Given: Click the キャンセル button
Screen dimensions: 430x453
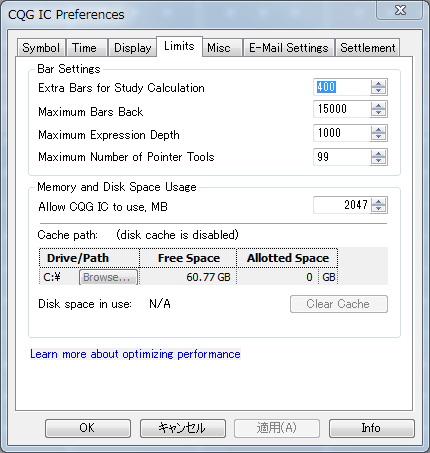Looking at the screenshot, I should [x=183, y=428].
